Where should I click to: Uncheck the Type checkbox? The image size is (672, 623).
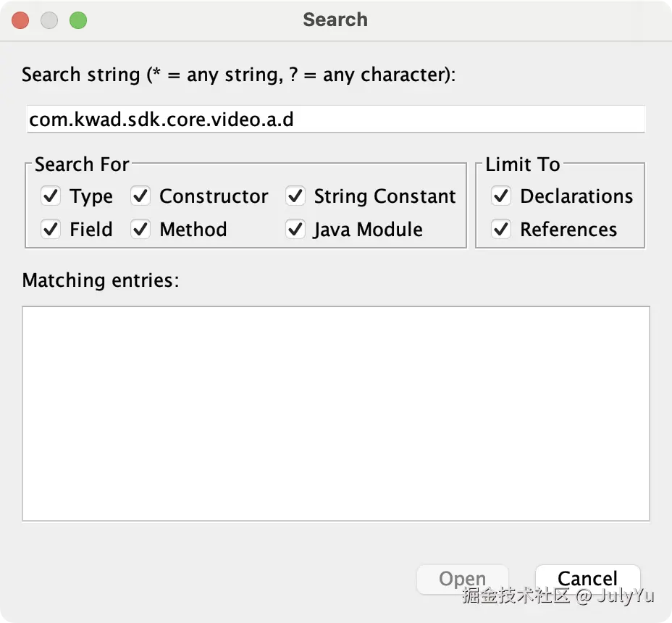[51, 196]
